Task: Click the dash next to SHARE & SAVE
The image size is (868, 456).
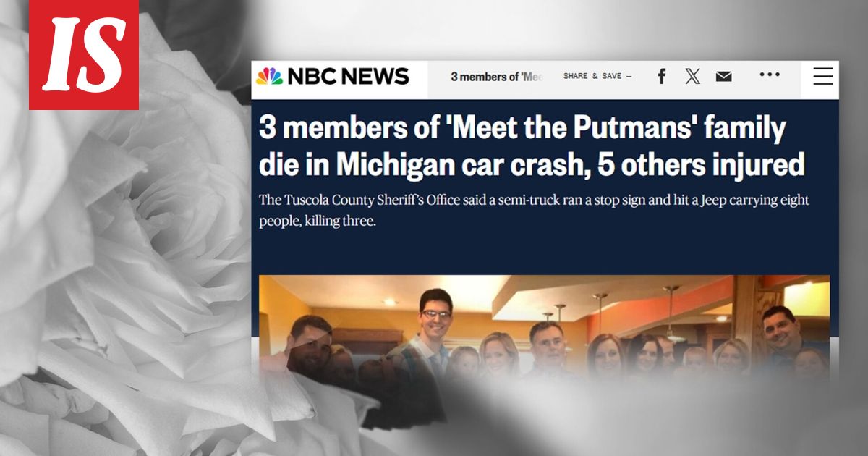Action: pos(629,76)
